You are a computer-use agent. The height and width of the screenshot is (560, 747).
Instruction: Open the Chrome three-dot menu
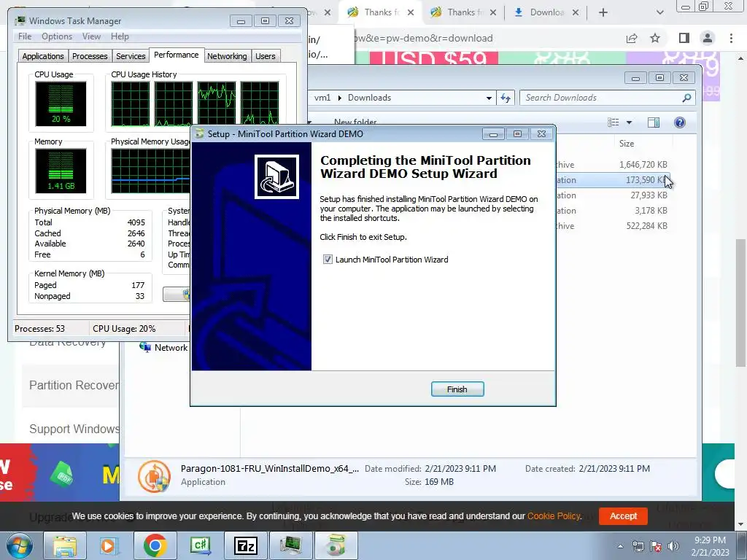click(731, 38)
